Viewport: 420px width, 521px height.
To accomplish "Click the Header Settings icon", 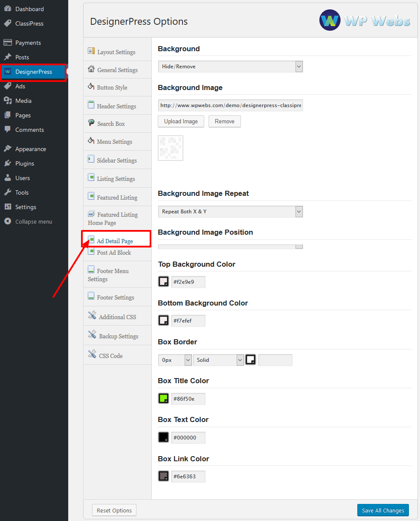I will coord(91,105).
